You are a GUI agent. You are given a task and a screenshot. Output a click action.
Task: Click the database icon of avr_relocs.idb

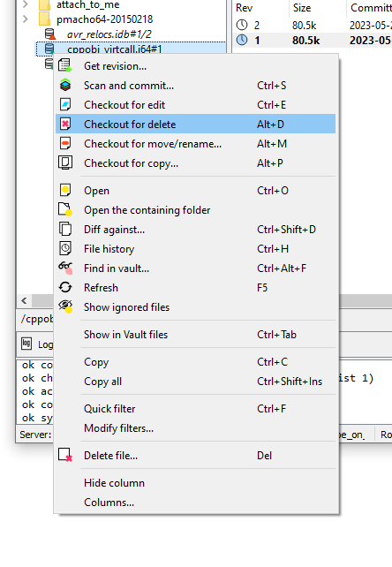click(50, 34)
